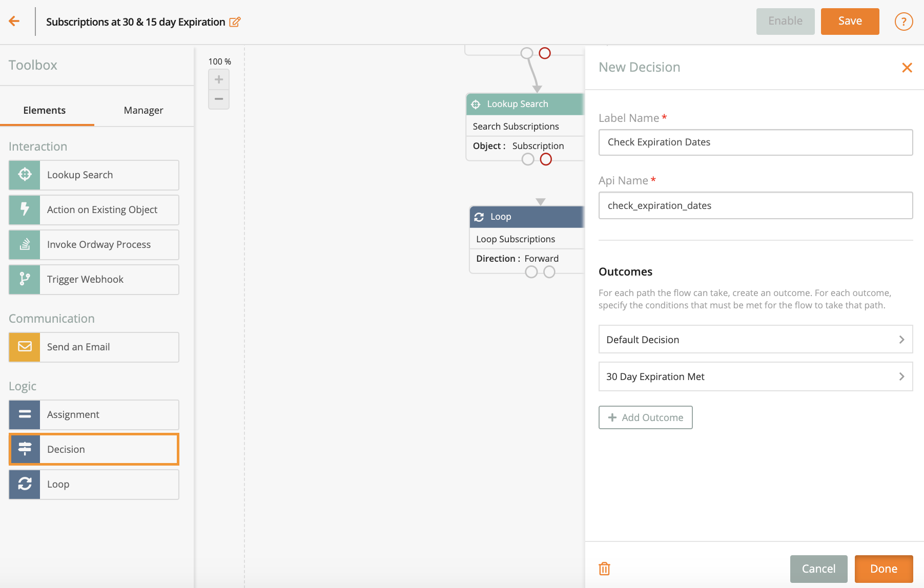Zoom out with the minus button

219,99
